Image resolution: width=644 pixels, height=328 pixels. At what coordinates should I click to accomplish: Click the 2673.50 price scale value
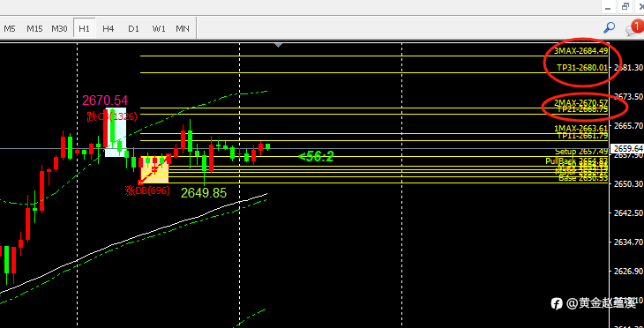coord(628,96)
